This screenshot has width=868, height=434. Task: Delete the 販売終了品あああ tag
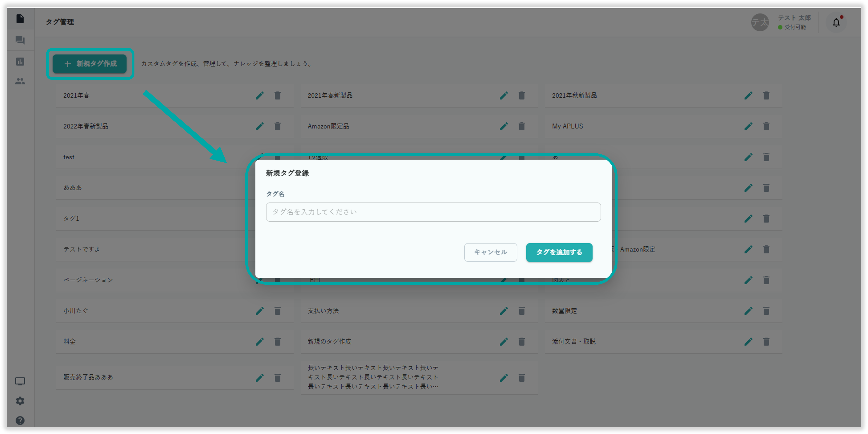click(277, 378)
